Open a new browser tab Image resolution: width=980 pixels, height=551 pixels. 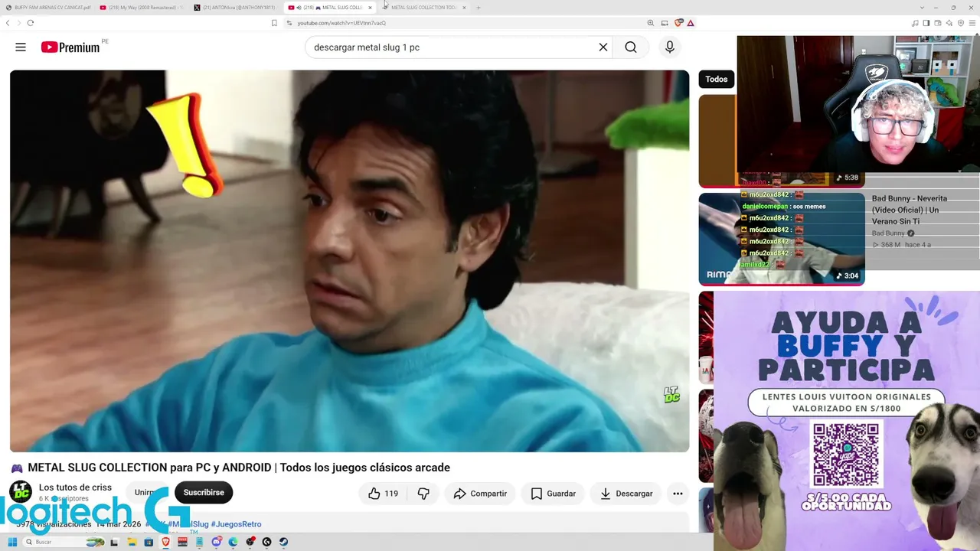click(479, 8)
